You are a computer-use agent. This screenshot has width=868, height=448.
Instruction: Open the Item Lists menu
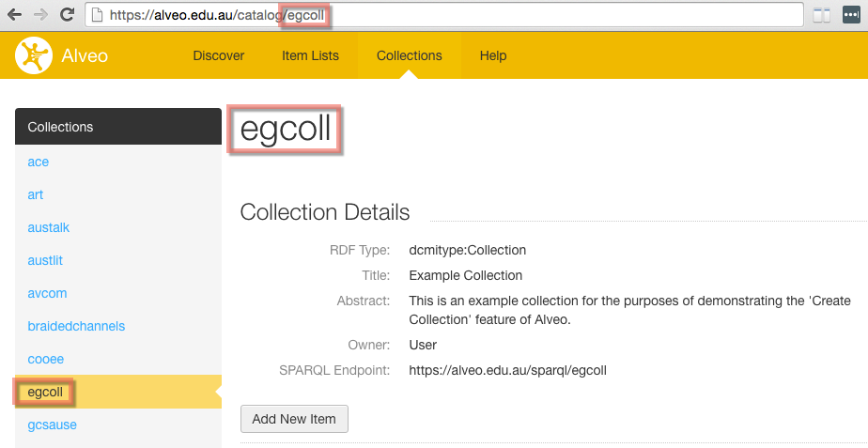point(311,56)
